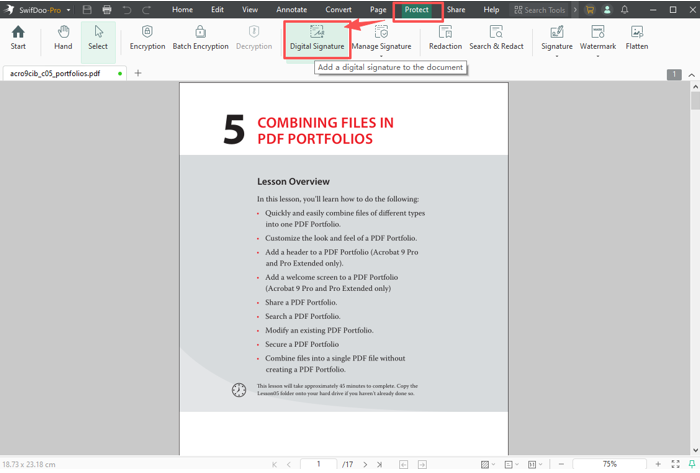The height and width of the screenshot is (473, 700).
Task: Expand the Signature dropdown arrow
Action: pyautogui.click(x=557, y=56)
